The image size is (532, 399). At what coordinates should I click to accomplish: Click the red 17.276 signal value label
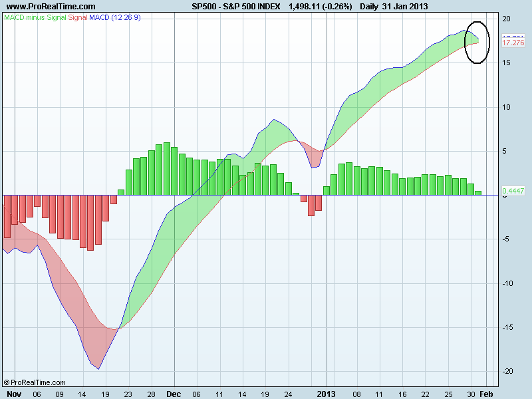click(x=513, y=43)
